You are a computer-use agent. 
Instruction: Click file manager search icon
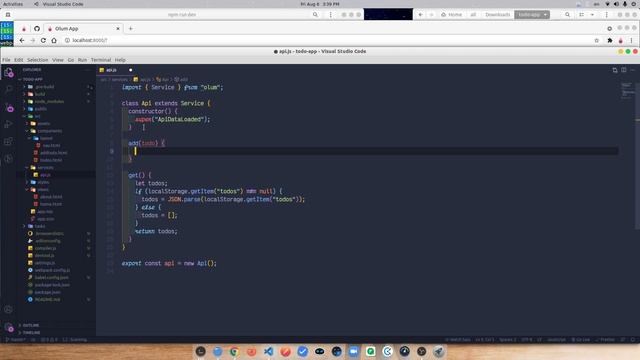tap(567, 15)
